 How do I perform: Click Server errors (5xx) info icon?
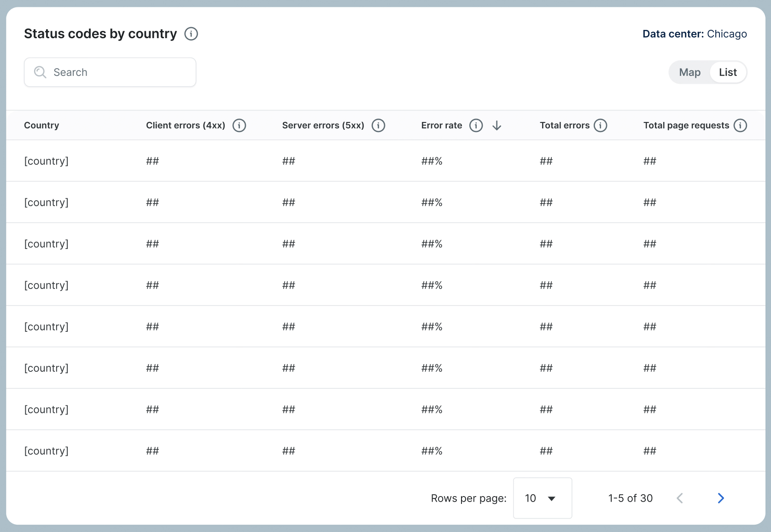point(378,126)
